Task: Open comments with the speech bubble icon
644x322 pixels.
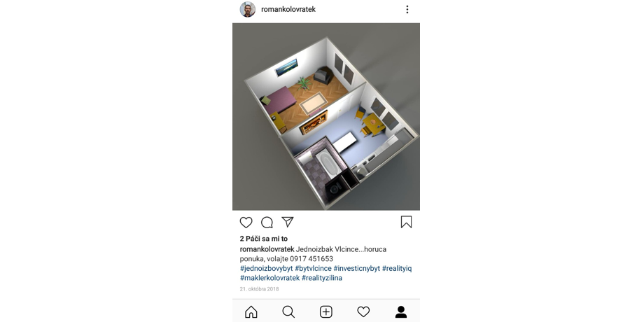Action: (267, 222)
